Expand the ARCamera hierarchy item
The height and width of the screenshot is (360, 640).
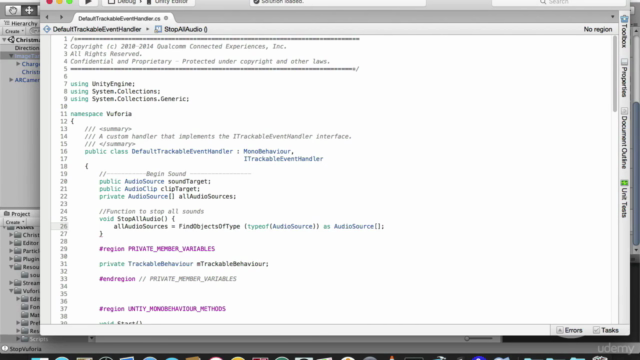click(11, 80)
